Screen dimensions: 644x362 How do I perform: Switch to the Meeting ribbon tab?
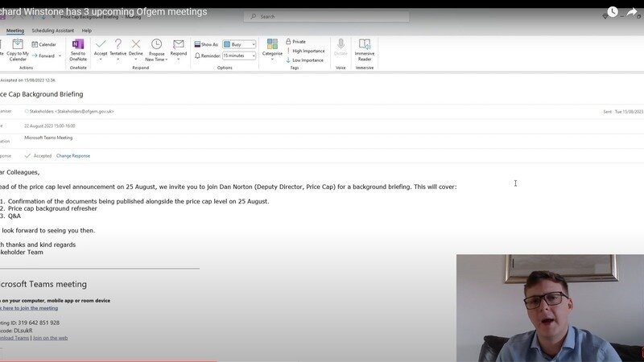coord(15,31)
